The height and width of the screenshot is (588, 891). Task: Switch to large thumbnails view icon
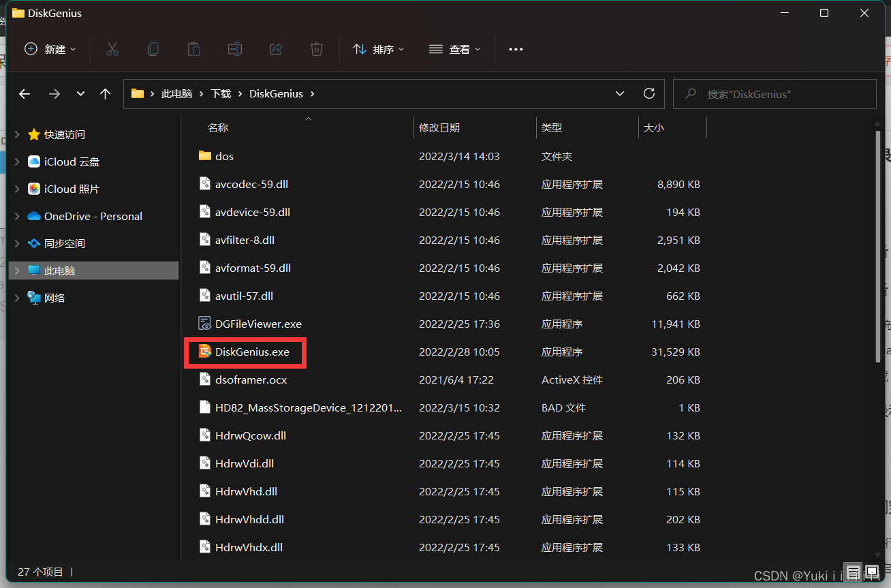click(x=871, y=572)
